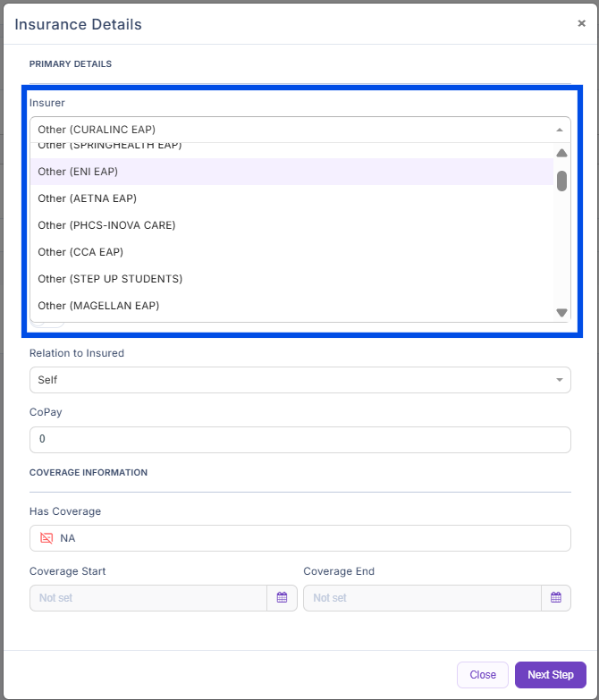Open the Relation to Insured dropdown

(x=299, y=380)
